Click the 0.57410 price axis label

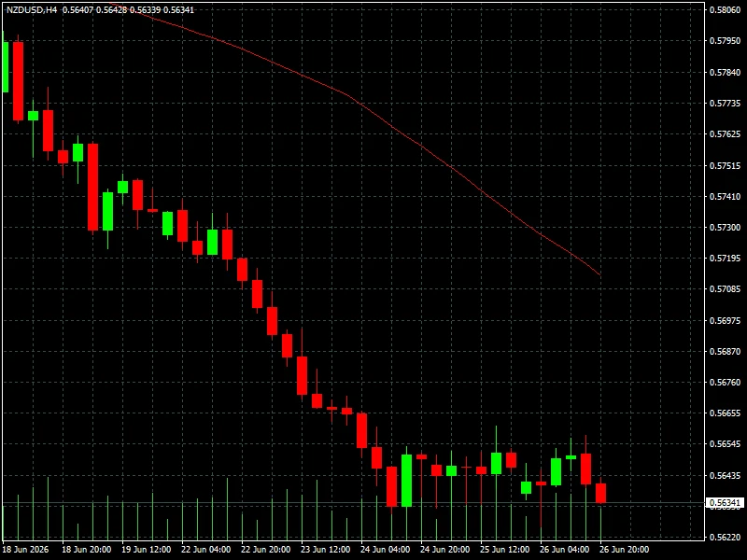click(726, 196)
